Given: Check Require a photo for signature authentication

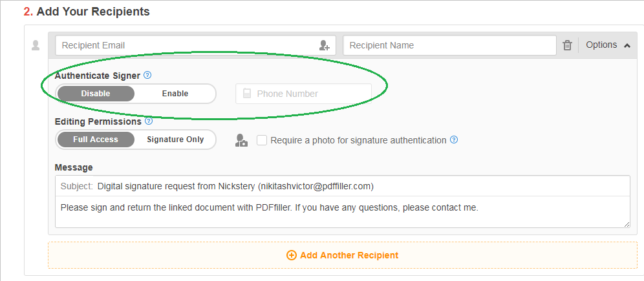Looking at the screenshot, I should coord(262,140).
